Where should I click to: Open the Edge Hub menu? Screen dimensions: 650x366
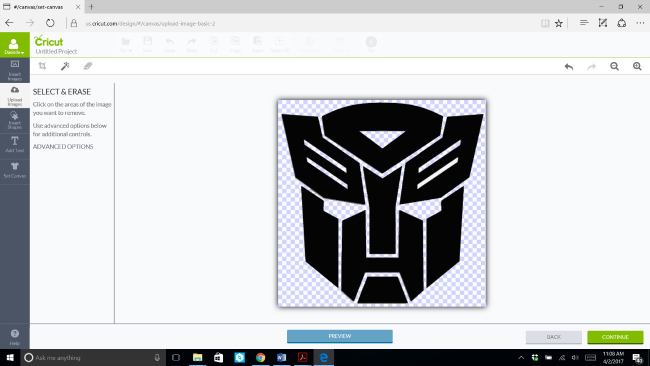pyautogui.click(x=584, y=23)
